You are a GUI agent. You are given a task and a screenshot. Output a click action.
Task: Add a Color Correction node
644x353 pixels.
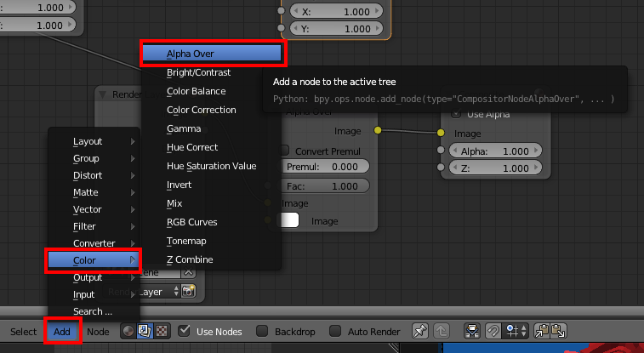click(x=212, y=110)
